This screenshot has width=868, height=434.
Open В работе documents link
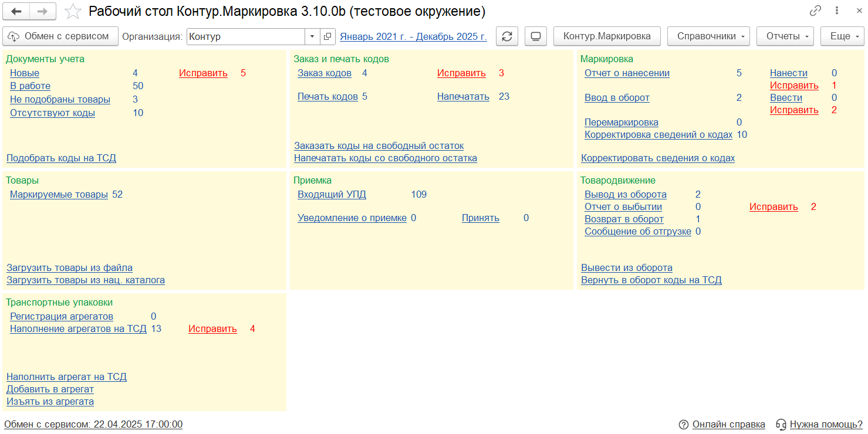point(30,86)
